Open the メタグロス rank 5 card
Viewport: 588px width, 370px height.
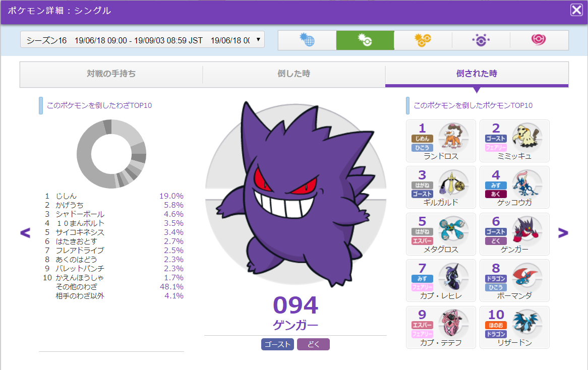441,234
